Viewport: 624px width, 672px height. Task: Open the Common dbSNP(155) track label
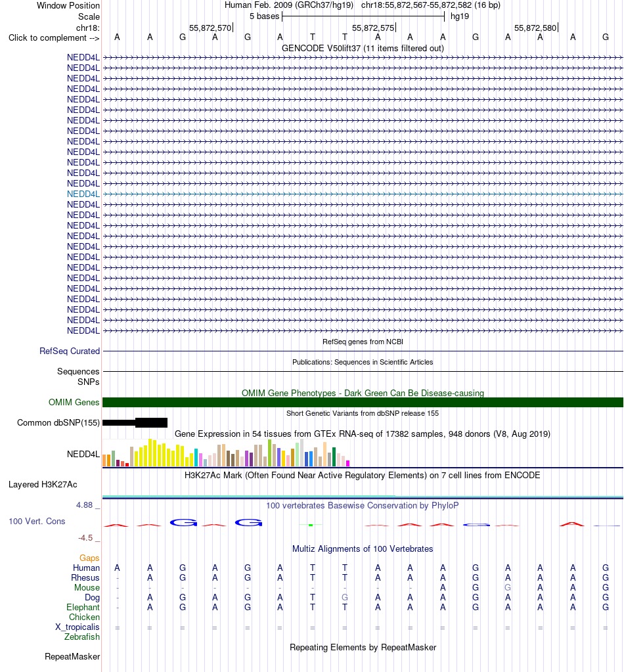pos(58,423)
